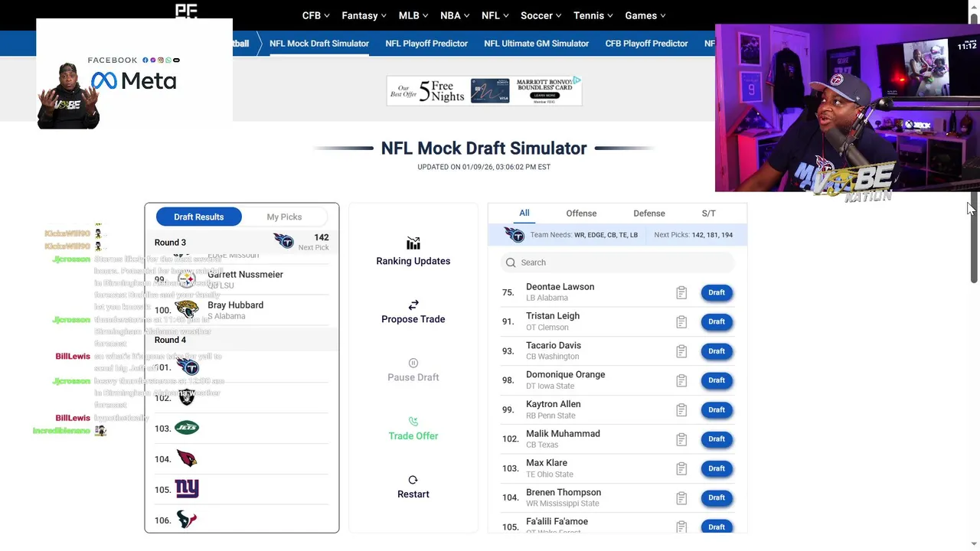Draft Domonique Orange

pyautogui.click(x=717, y=380)
